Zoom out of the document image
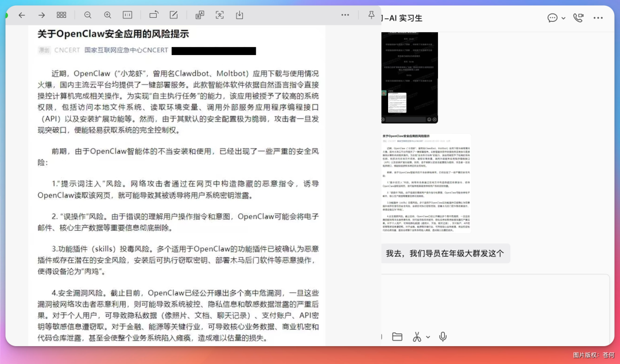The width and height of the screenshot is (620, 364). pos(87,15)
